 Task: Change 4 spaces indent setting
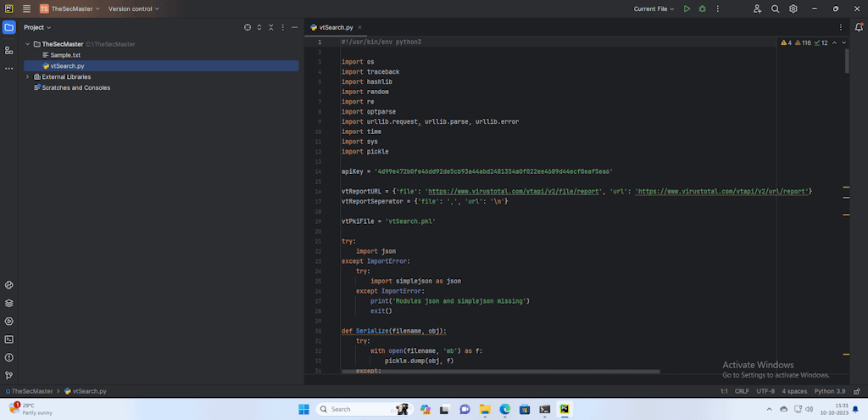pos(794,391)
